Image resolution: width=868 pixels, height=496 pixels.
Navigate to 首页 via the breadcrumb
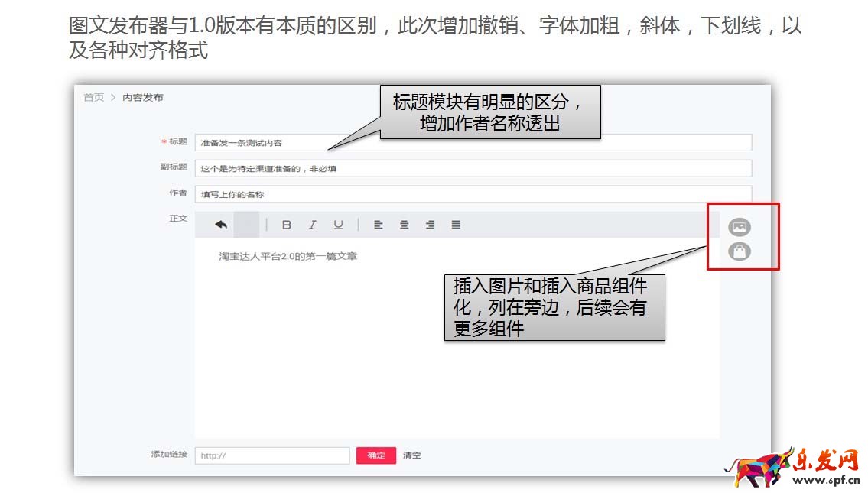point(92,97)
